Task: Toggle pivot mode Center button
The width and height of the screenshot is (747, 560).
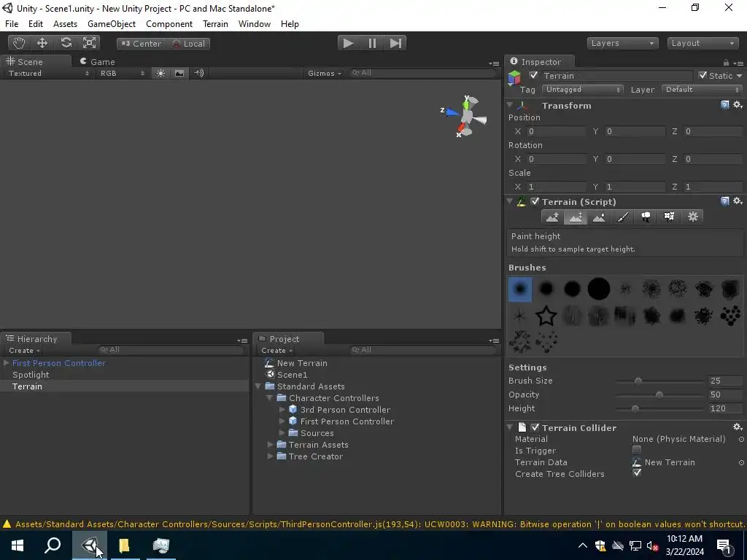Action: [x=141, y=43]
